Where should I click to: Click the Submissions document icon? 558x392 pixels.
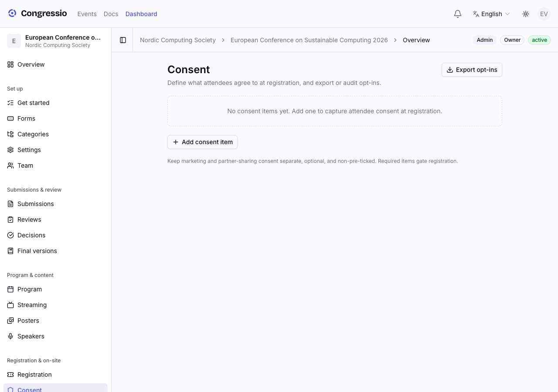[x=10, y=204]
